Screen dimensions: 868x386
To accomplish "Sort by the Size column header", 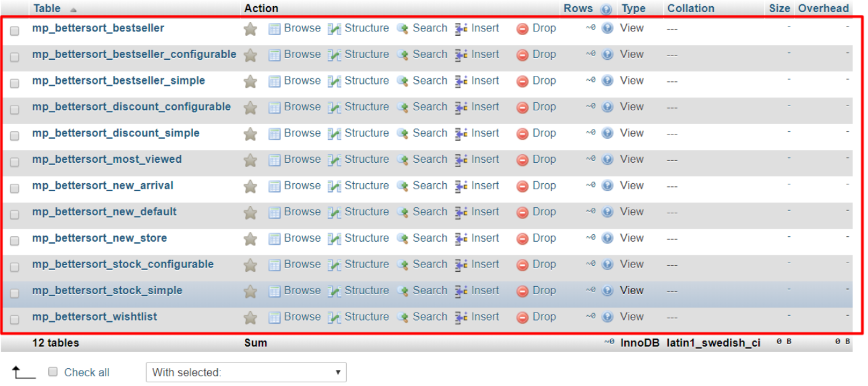I will [779, 9].
